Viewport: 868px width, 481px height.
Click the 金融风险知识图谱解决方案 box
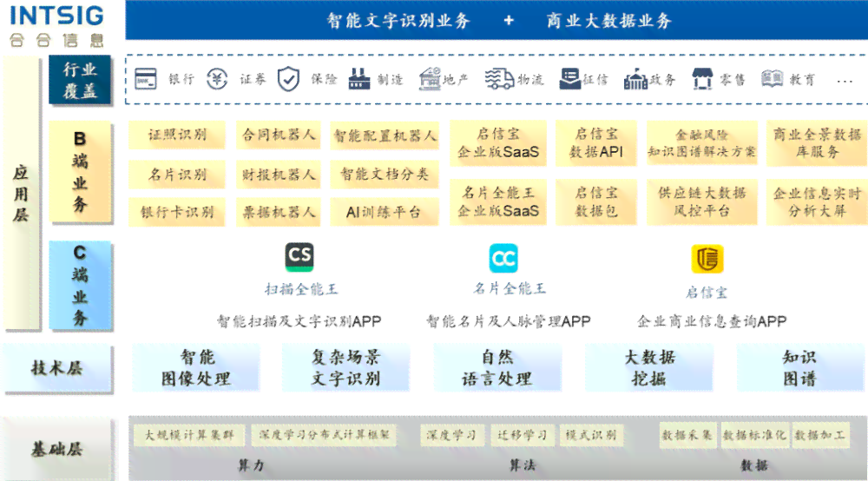(x=702, y=142)
